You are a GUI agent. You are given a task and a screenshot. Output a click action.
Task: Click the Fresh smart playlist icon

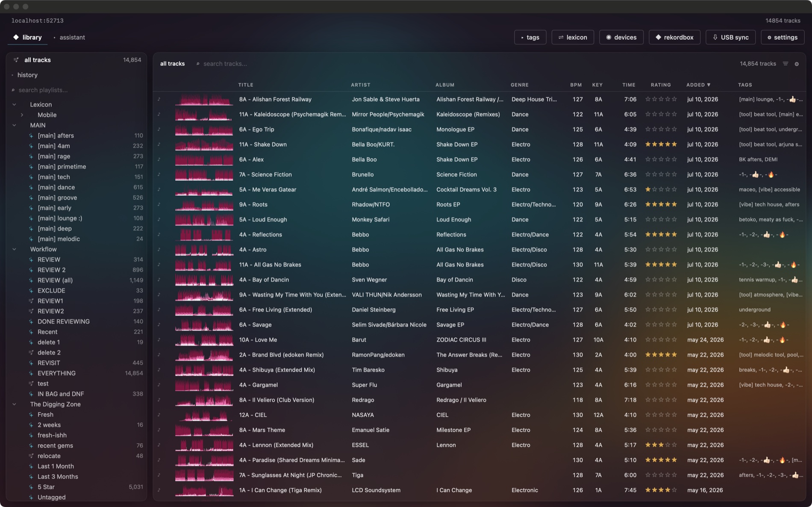click(31, 414)
